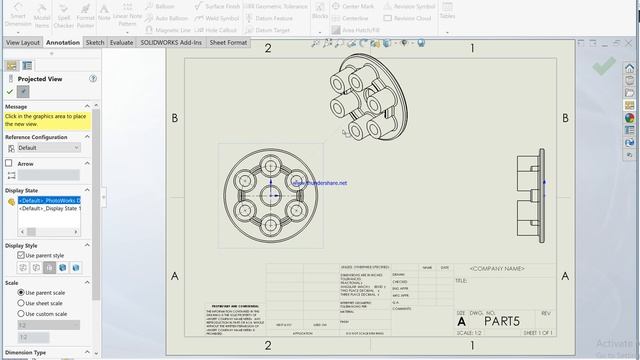The width and height of the screenshot is (640, 360).
Task: Insert a Datum Target
Action: 267,30
